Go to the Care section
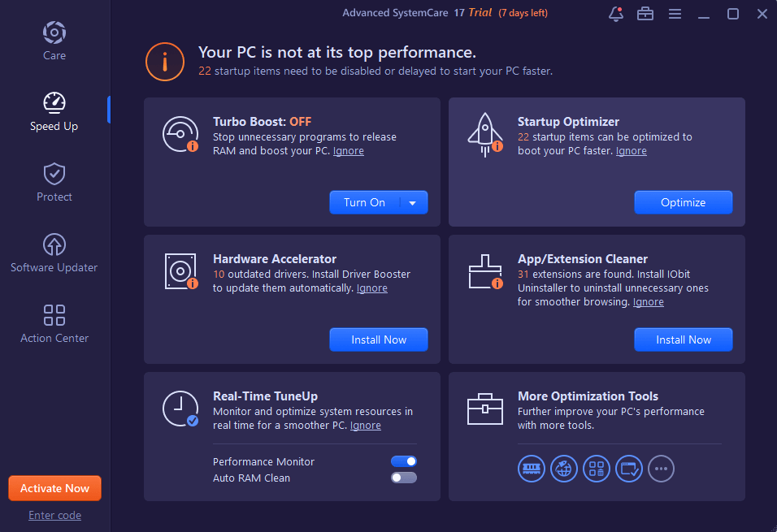The height and width of the screenshot is (532, 777). tap(54, 41)
